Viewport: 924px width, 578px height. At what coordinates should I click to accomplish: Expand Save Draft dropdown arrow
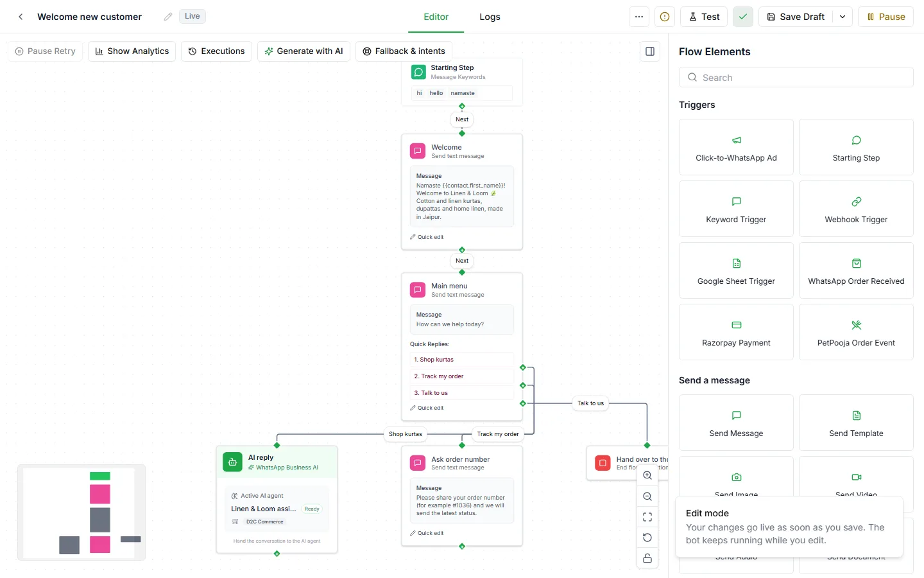[843, 17]
